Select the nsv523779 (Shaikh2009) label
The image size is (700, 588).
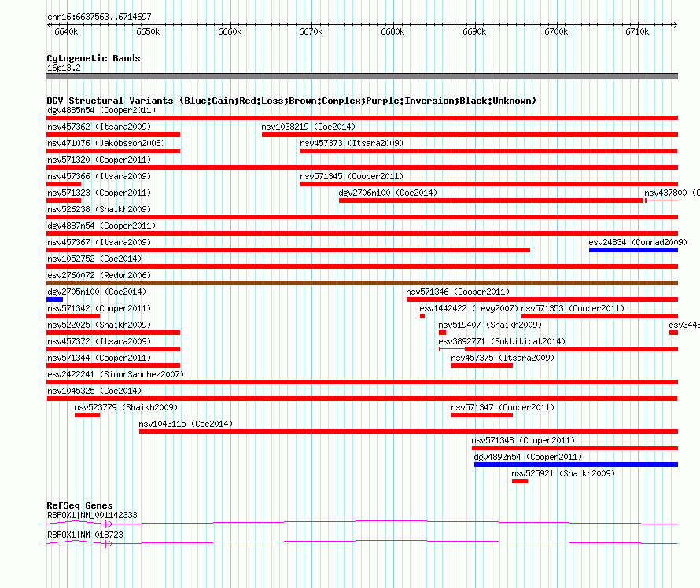[126, 407]
